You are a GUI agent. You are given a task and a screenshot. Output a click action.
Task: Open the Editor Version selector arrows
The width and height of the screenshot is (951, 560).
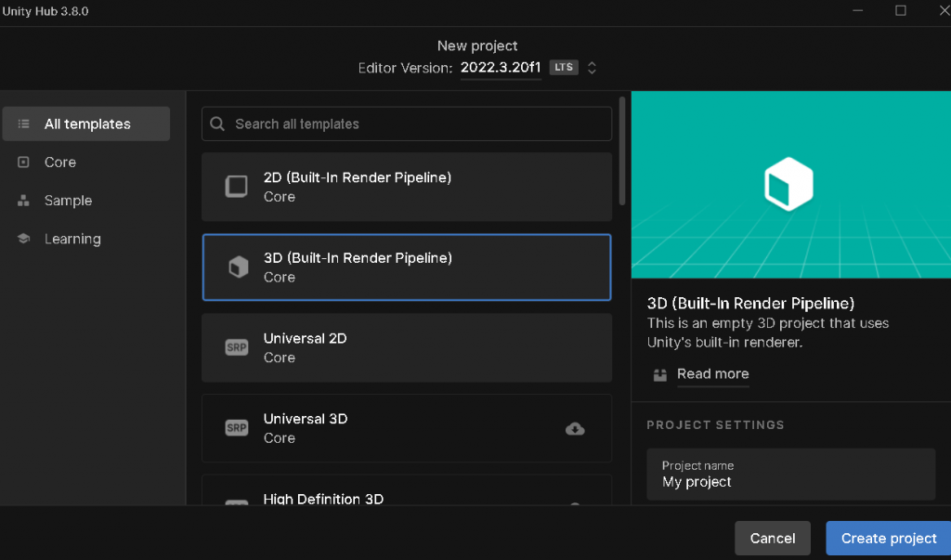tap(592, 68)
